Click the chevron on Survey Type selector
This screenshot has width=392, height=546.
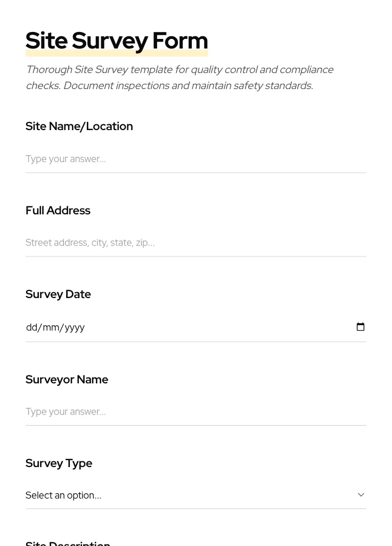(x=361, y=495)
